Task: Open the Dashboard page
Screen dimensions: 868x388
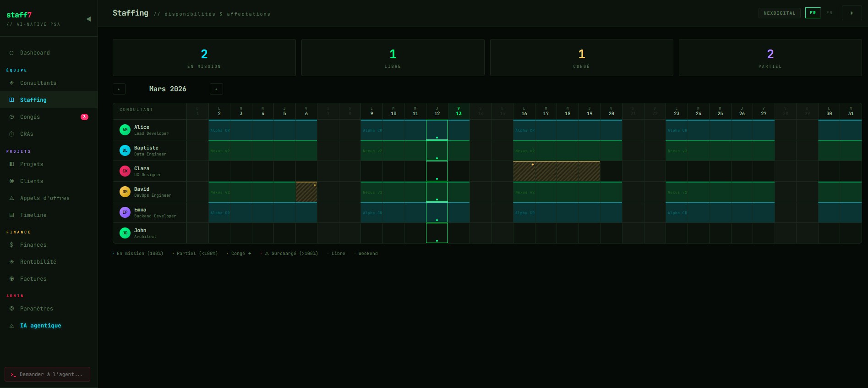Action: [49, 53]
